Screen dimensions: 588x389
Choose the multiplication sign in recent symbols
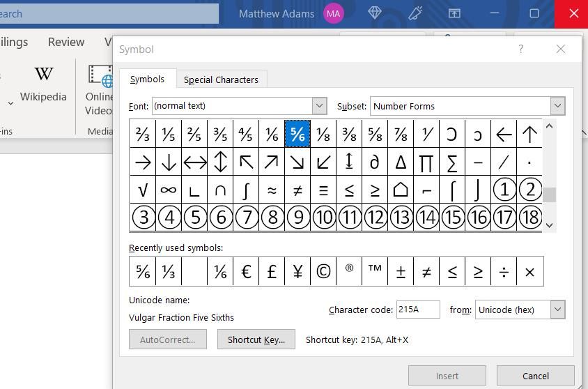click(529, 271)
